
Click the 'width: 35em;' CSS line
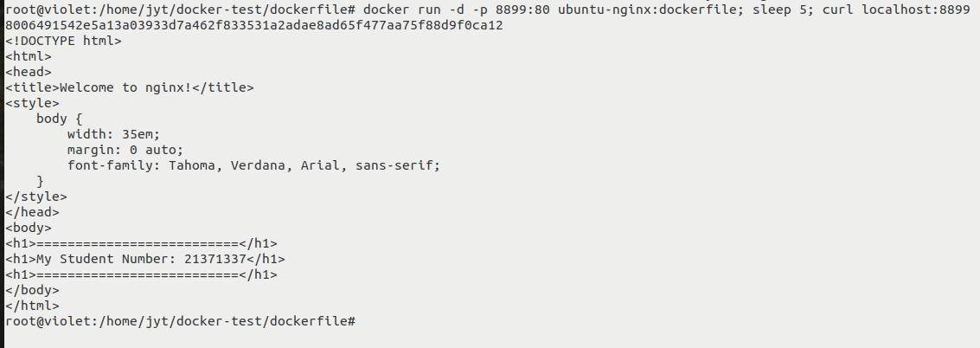pos(113,134)
